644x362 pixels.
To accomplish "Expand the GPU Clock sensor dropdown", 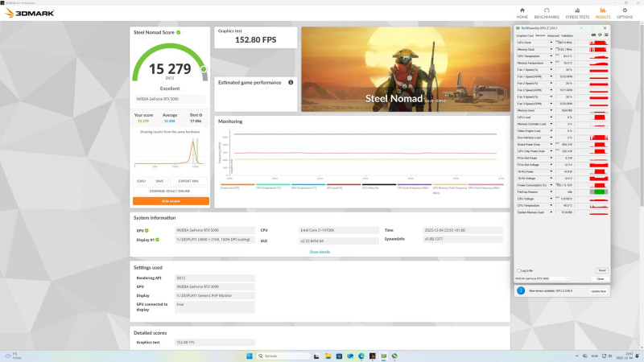I will tap(551, 43).
